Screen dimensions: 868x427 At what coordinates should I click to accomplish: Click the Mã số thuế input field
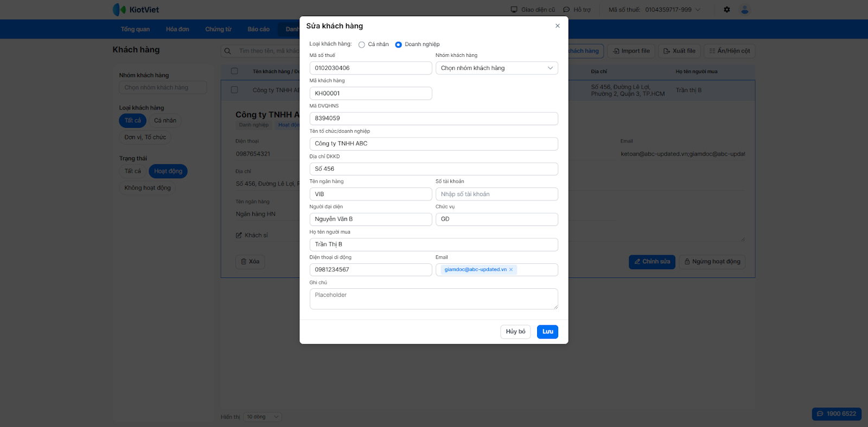371,68
